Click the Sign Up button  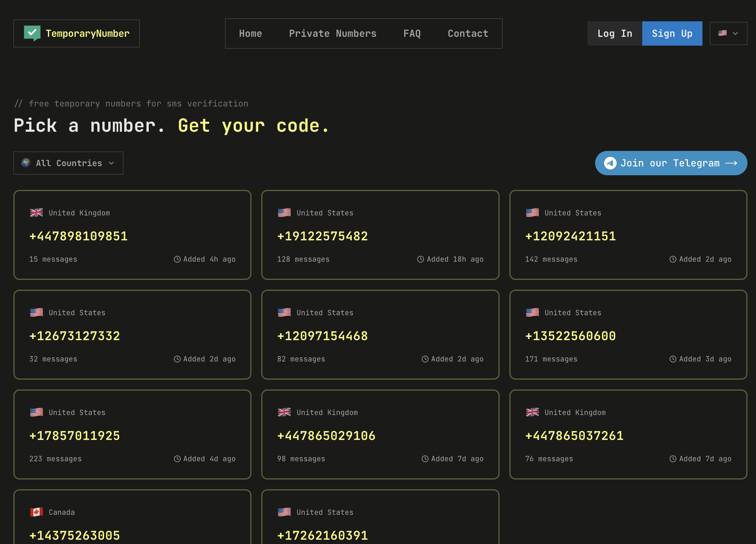[x=672, y=33]
